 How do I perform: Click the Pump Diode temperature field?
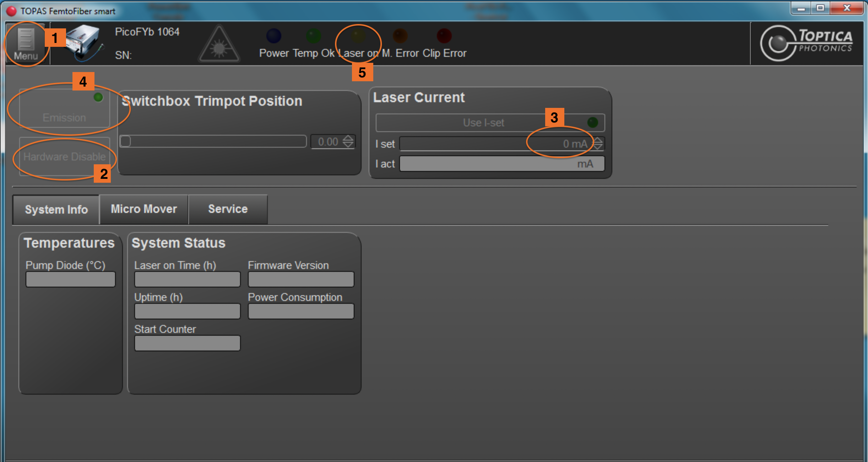(x=71, y=279)
